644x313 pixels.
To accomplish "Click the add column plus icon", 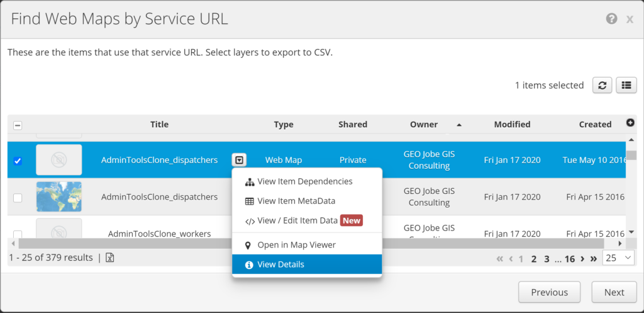I will (630, 123).
